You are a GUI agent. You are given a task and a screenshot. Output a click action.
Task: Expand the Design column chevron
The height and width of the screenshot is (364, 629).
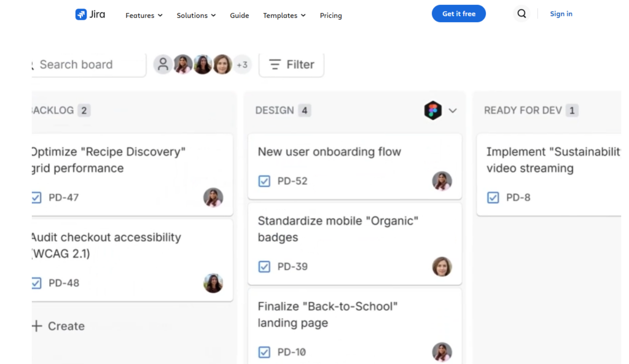(453, 110)
